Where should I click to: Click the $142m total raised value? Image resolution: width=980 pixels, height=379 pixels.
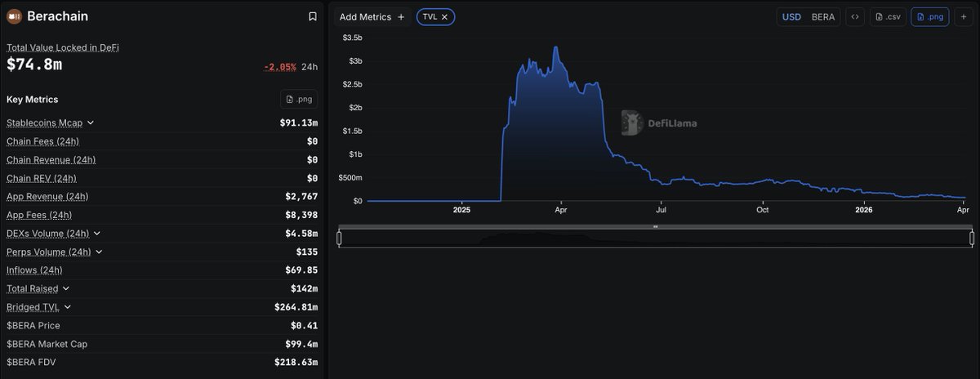pos(304,288)
